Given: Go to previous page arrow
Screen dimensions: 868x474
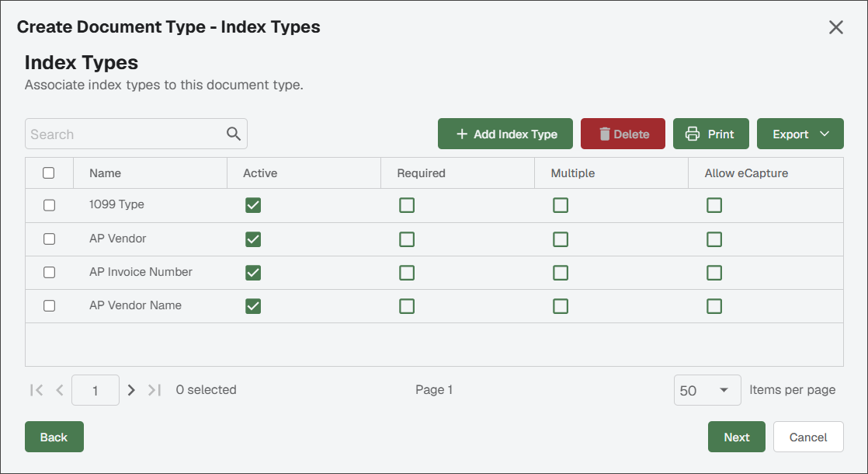Looking at the screenshot, I should pos(60,390).
